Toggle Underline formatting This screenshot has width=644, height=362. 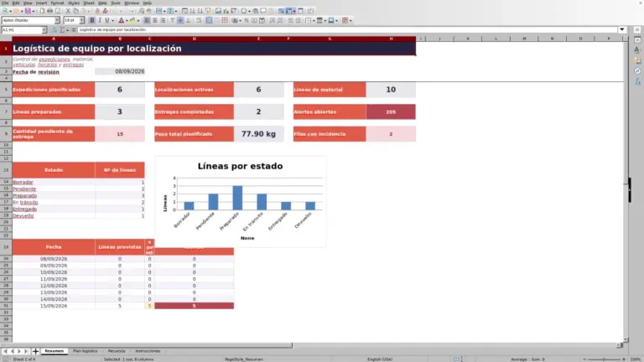(x=107, y=20)
